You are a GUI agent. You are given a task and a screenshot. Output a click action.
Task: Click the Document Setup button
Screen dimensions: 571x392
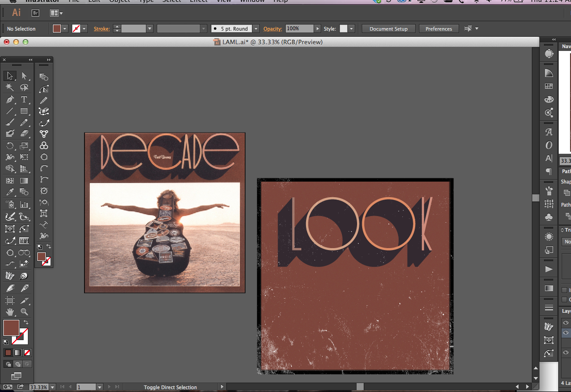click(x=388, y=29)
